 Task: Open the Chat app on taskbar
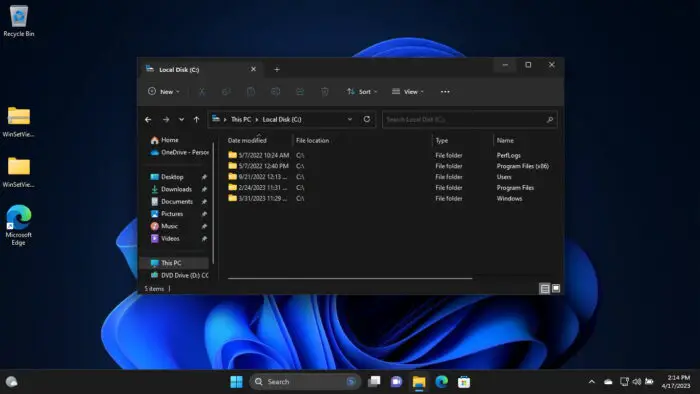(396, 382)
